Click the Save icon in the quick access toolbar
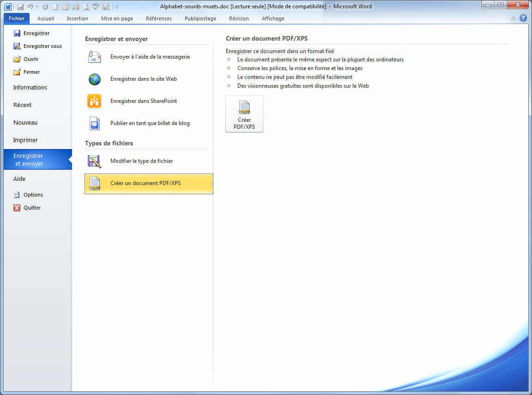Image resolution: width=532 pixels, height=395 pixels. tap(20, 7)
